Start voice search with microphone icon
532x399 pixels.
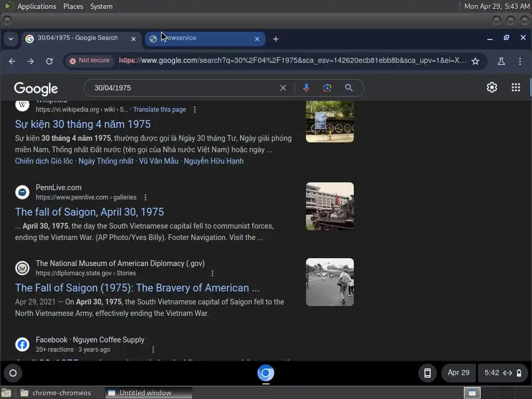pyautogui.click(x=306, y=88)
